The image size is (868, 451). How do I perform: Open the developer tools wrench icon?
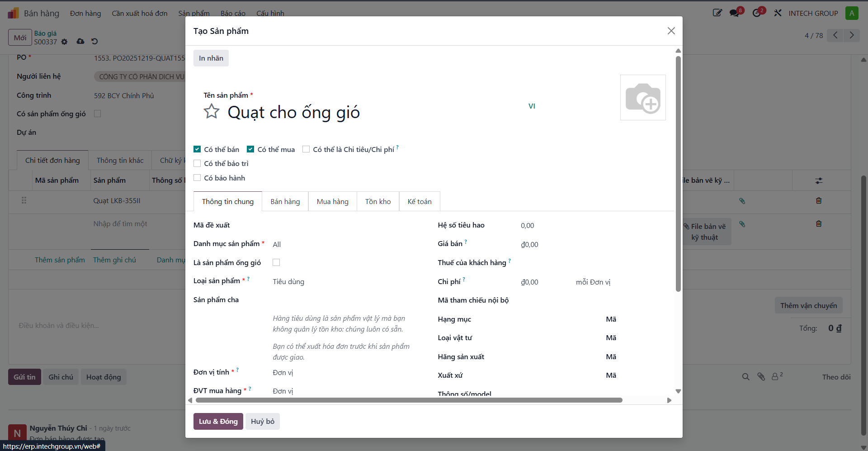click(x=778, y=13)
